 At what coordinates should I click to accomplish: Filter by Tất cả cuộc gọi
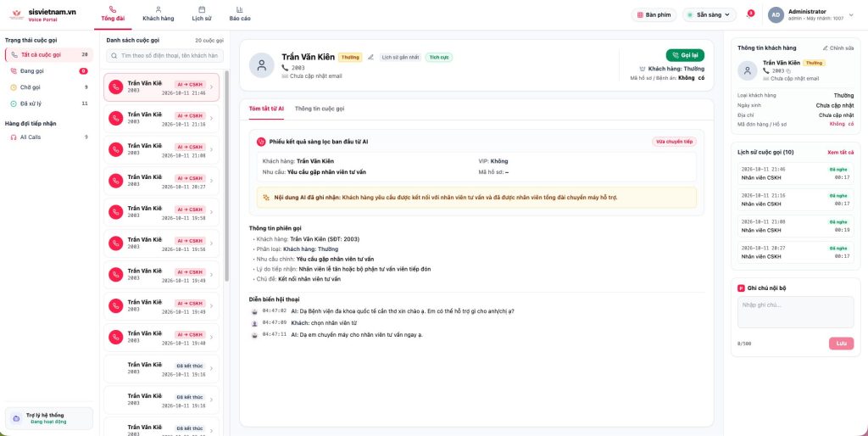point(48,55)
